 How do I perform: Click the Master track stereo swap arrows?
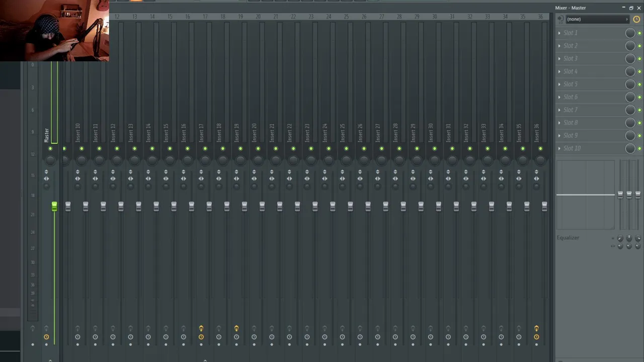tap(46, 178)
